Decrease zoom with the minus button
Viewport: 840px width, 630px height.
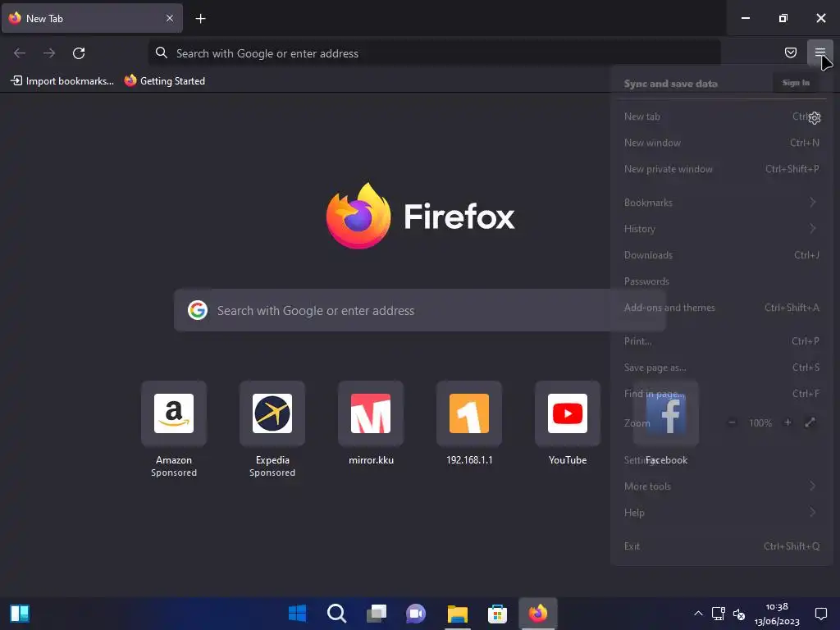(x=732, y=422)
